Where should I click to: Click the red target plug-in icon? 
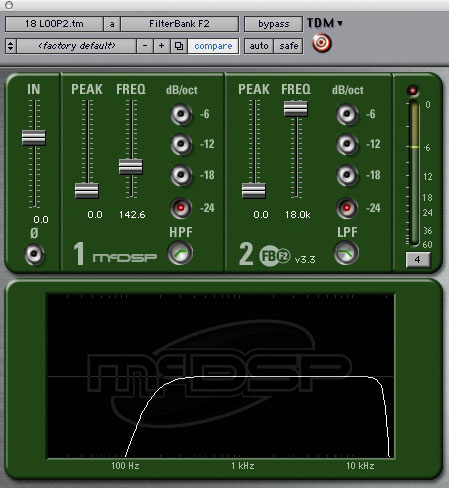[x=322, y=43]
